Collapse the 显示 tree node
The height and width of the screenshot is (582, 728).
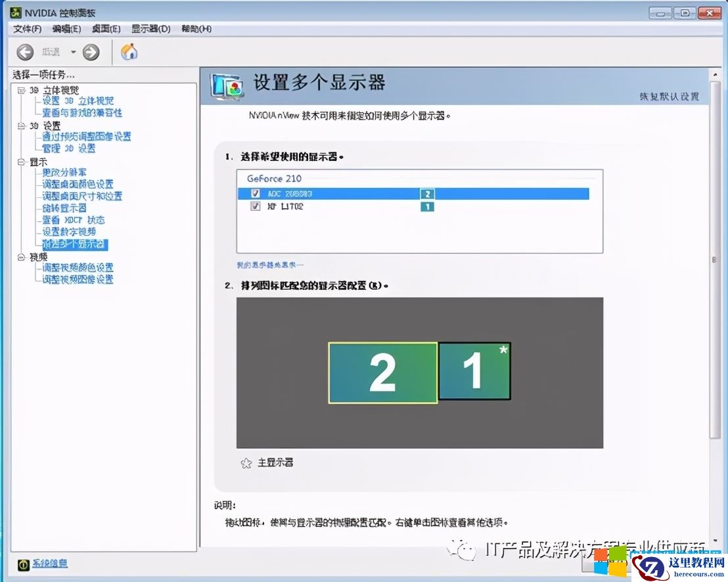[x=22, y=162]
